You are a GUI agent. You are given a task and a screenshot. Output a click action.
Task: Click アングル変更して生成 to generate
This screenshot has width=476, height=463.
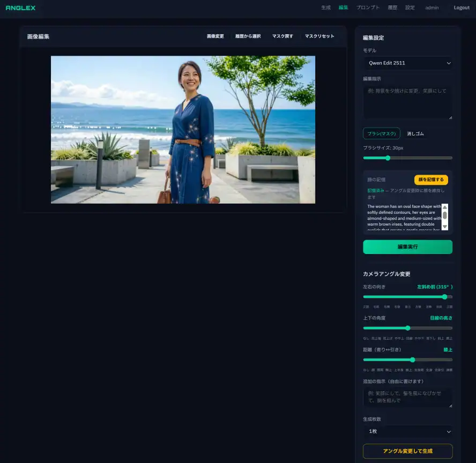coord(408,451)
